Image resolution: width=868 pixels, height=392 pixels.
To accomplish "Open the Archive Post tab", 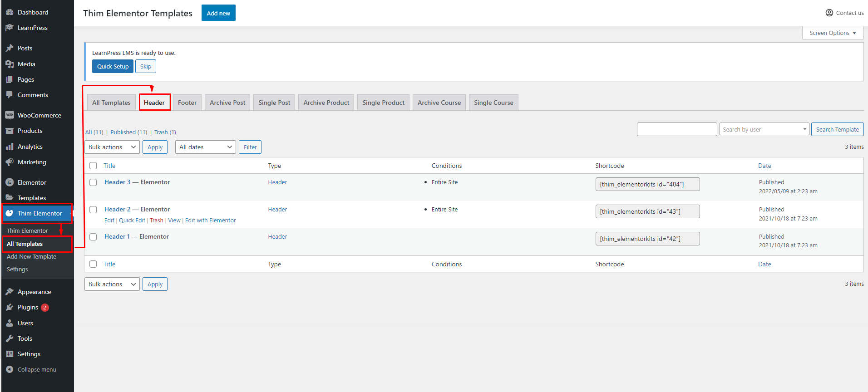I will (227, 103).
